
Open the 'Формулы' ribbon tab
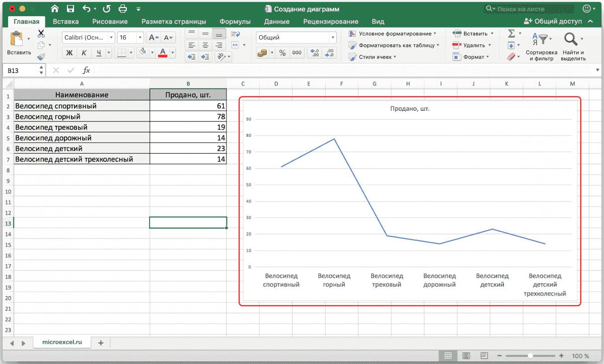pyautogui.click(x=235, y=22)
